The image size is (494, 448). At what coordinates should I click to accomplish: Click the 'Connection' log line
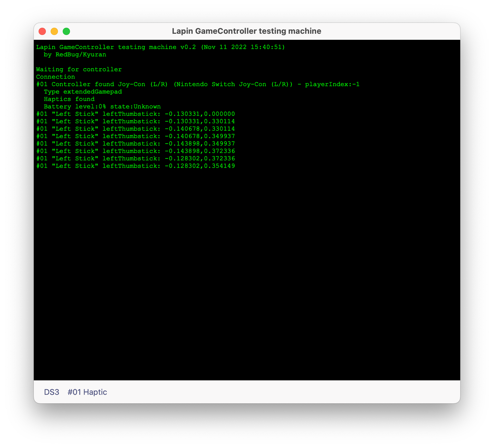pyautogui.click(x=55, y=77)
